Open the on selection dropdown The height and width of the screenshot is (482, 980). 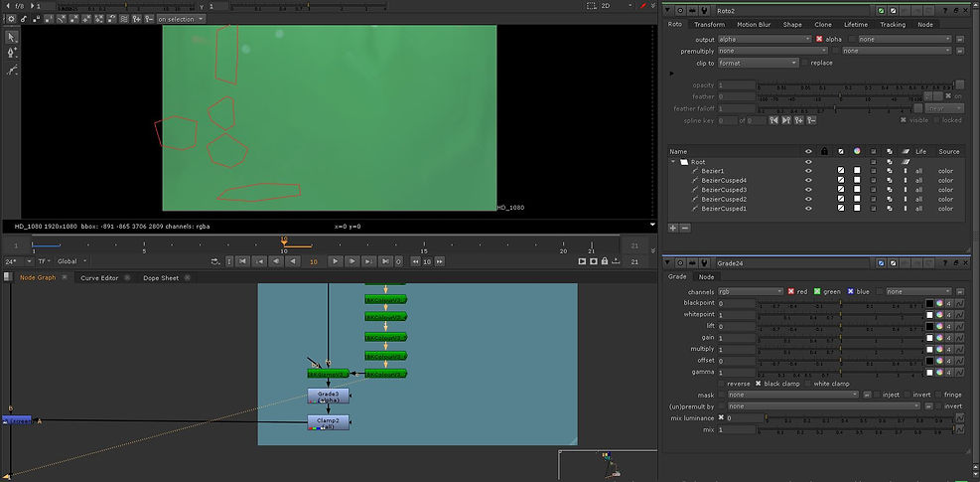pos(181,19)
